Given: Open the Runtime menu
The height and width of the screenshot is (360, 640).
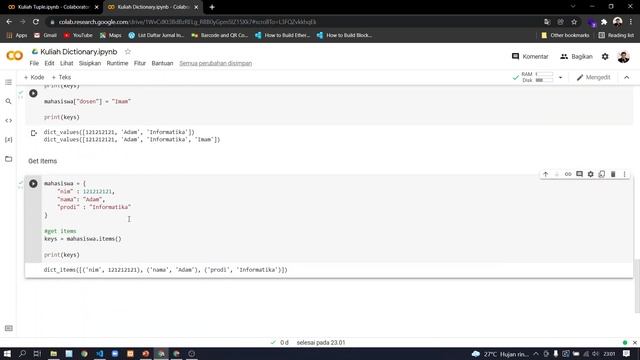Looking at the screenshot, I should [x=117, y=63].
